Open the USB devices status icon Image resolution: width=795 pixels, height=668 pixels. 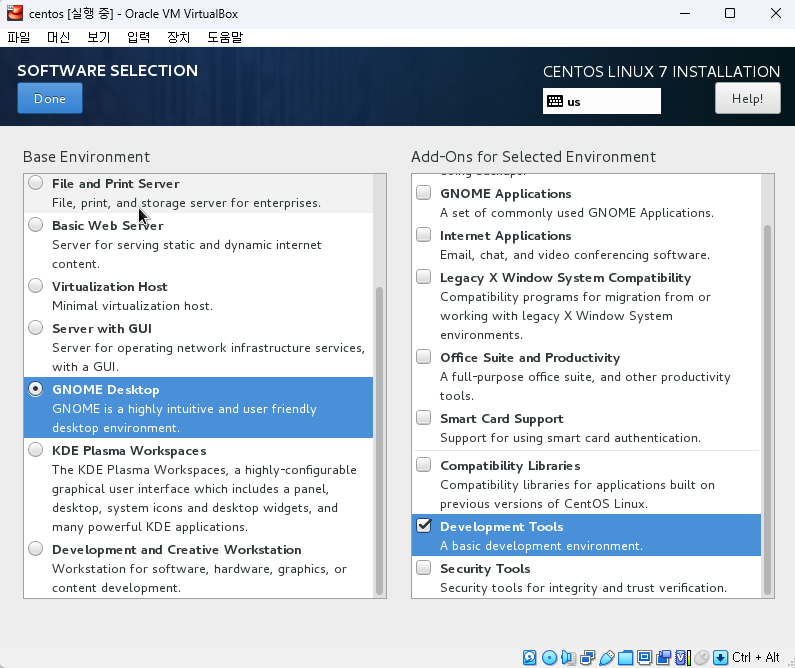pyautogui.click(x=607, y=657)
